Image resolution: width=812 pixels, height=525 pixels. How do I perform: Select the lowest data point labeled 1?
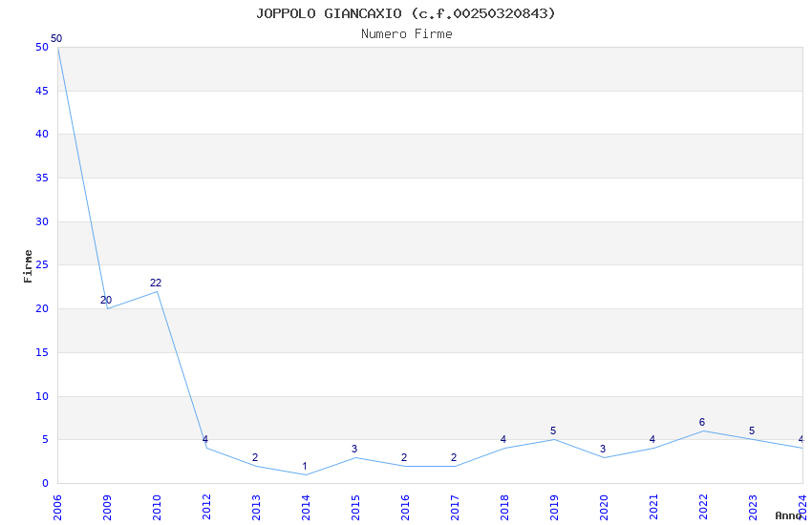[x=306, y=474]
